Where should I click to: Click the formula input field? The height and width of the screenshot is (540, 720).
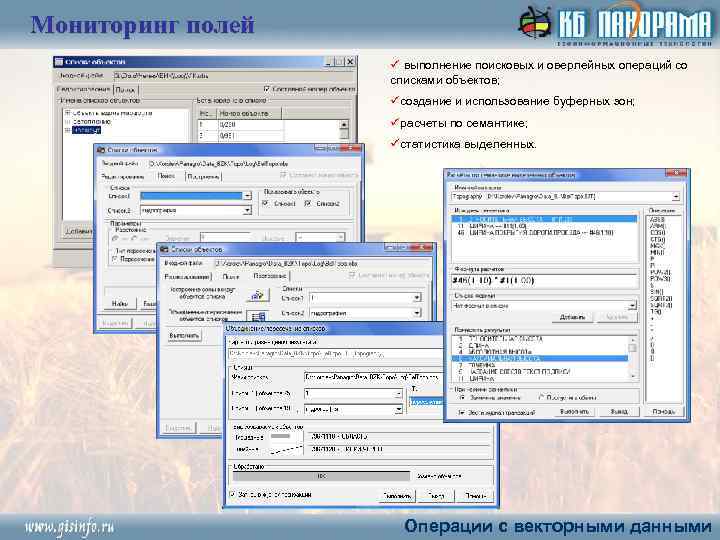(545, 280)
